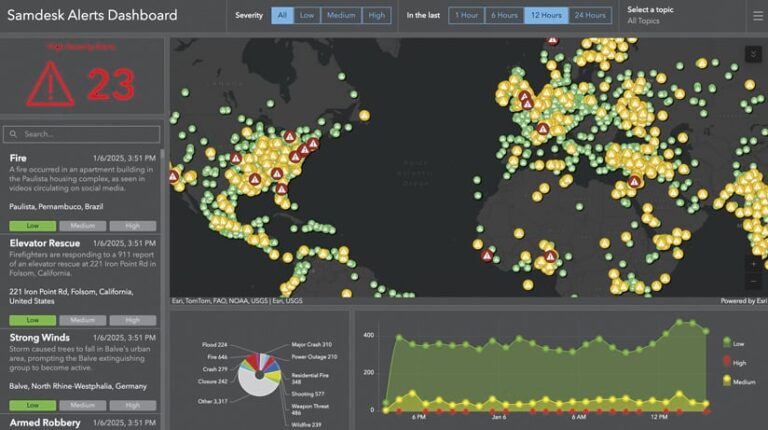Click the Weapon Threat 486 pie label
The height and width of the screenshot is (430, 768).
(310, 409)
